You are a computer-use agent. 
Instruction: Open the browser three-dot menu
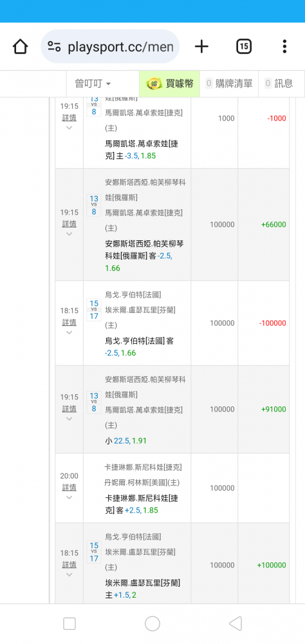point(284,46)
